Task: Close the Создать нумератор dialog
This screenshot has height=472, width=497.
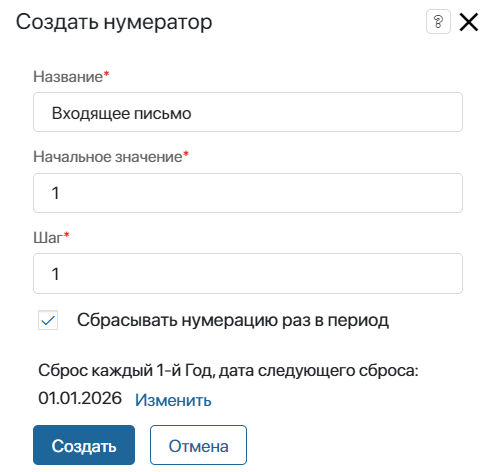Action: pyautogui.click(x=469, y=22)
